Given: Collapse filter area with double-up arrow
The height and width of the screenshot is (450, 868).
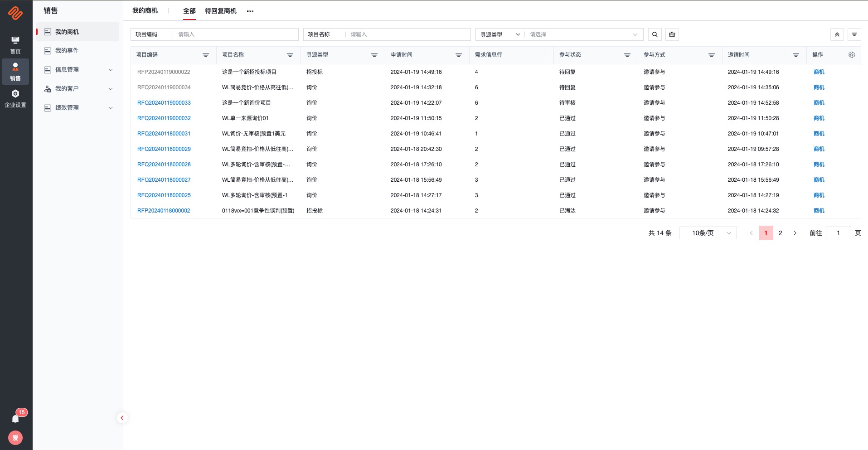Looking at the screenshot, I should pos(837,34).
